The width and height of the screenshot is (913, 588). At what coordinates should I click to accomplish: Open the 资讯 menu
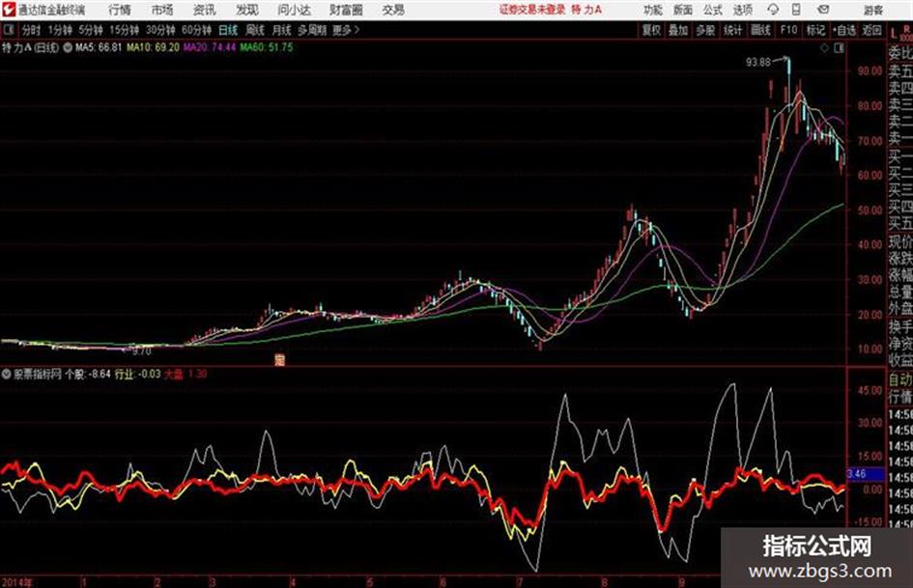pos(204,10)
